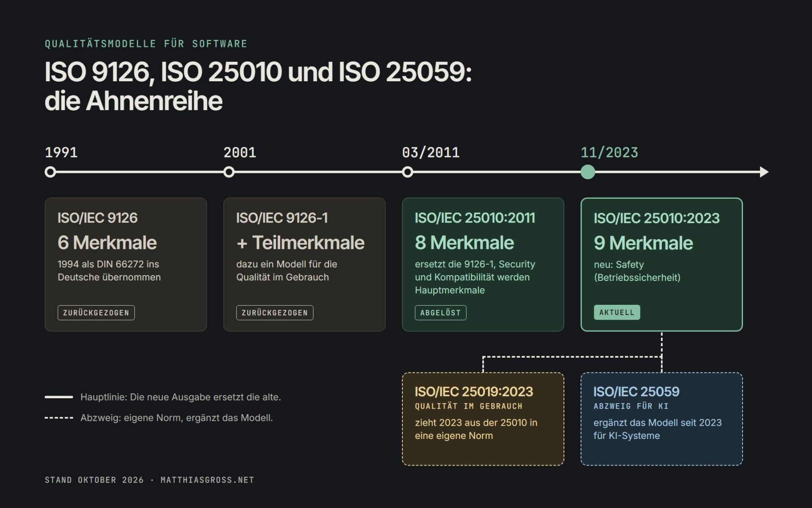Click the ZURÜCKGEZOGEN badge in the ISO/IEC 9126-1 card
812x508 pixels.
[x=275, y=312]
